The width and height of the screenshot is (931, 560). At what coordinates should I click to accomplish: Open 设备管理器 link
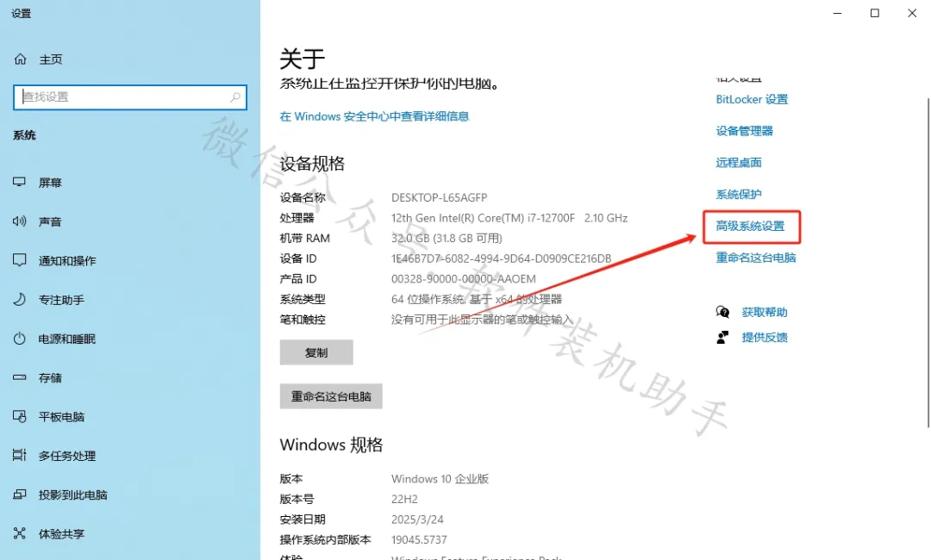[x=745, y=131]
